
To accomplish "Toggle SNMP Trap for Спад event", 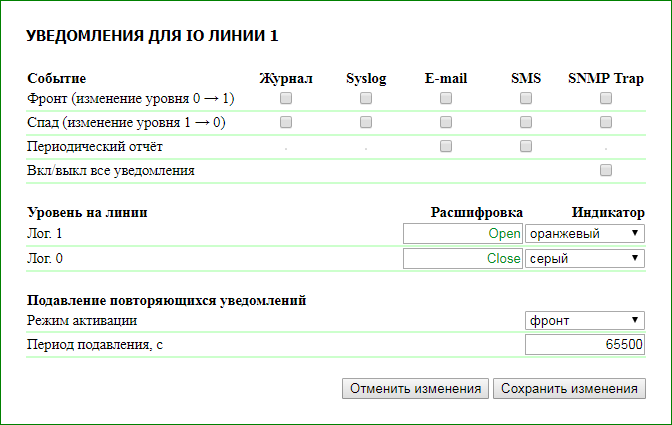I will click(606, 122).
